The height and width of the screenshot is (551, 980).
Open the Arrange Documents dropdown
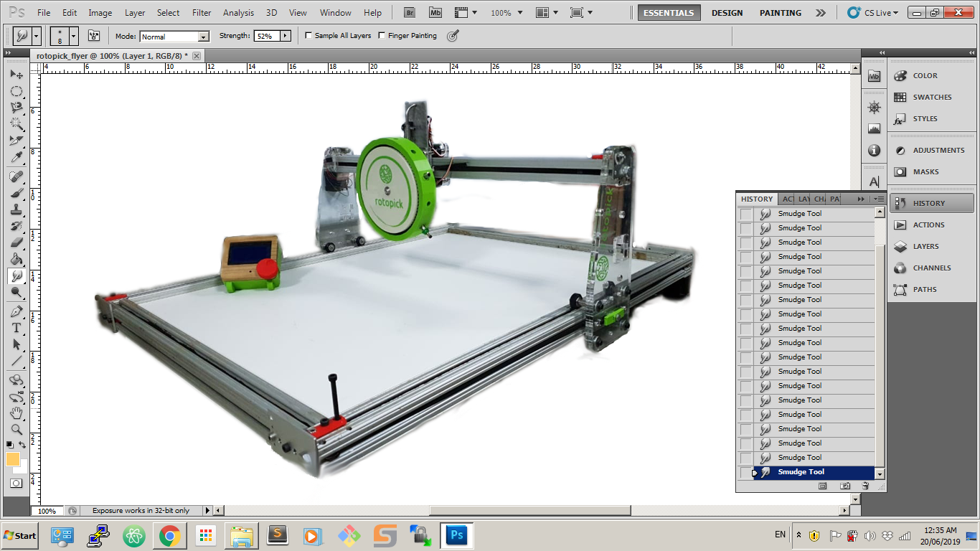(x=547, y=13)
